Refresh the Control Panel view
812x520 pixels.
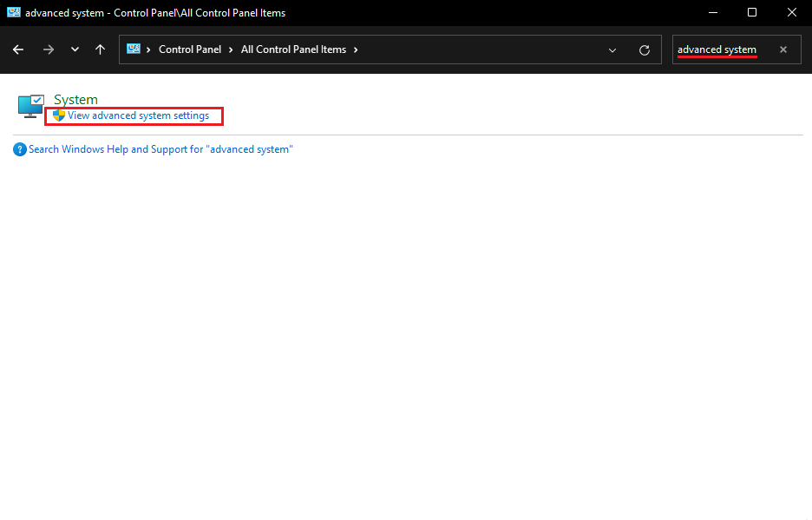[645, 49]
